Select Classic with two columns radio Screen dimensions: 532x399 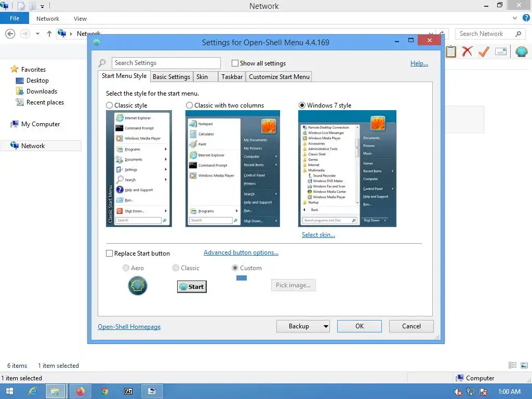[189, 105]
